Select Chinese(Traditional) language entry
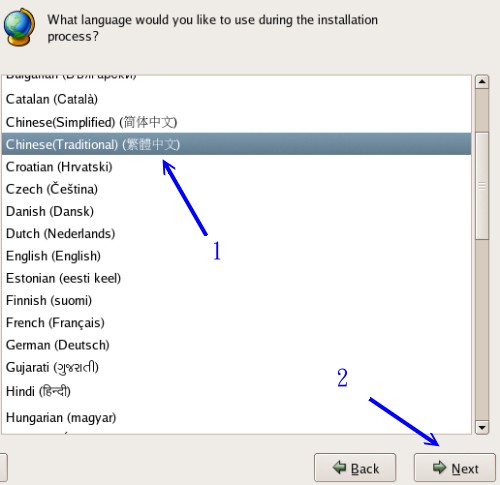Image resolution: width=500 pixels, height=485 pixels. [236, 144]
